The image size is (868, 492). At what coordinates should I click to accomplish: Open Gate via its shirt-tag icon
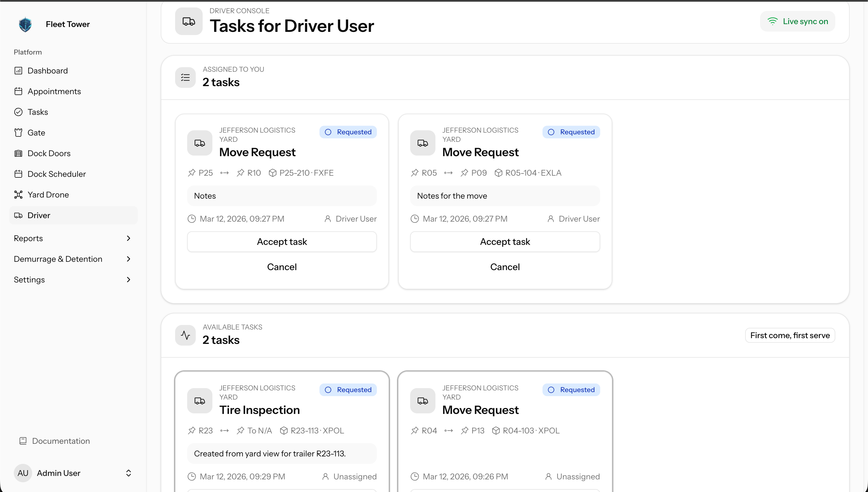[19, 132]
